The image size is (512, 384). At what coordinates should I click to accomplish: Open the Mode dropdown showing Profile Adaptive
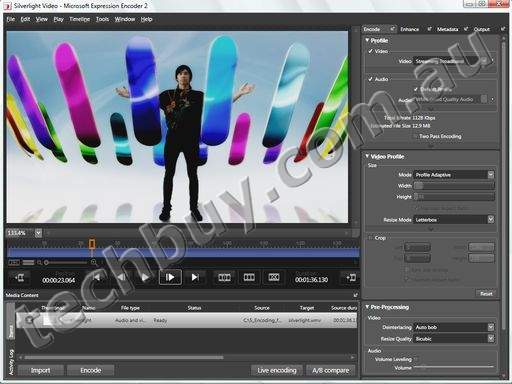click(x=454, y=175)
